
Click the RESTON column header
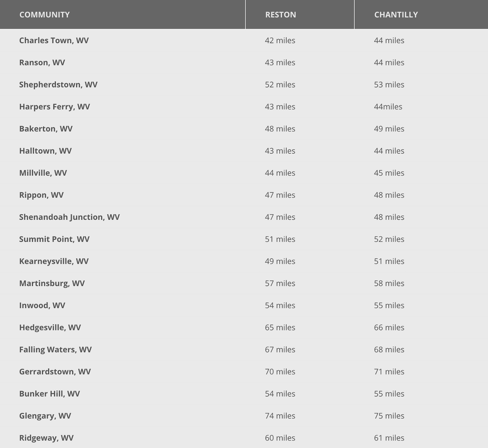[281, 15]
